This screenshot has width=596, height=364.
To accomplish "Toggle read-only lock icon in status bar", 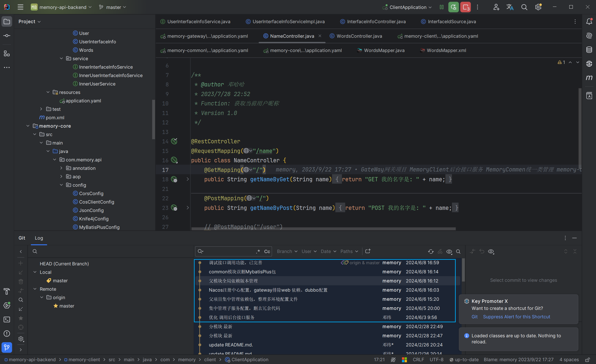I will [x=587, y=360].
